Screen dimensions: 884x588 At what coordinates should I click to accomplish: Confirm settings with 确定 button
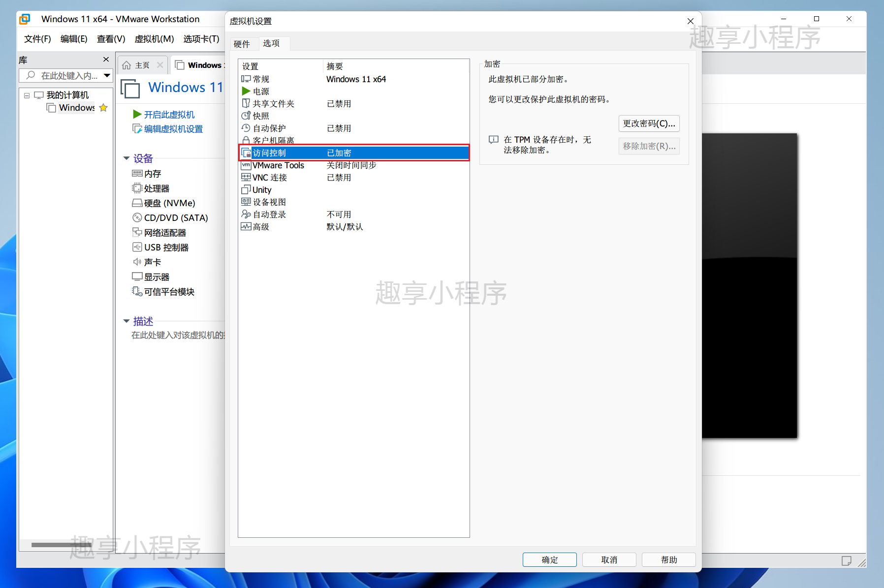pyautogui.click(x=550, y=560)
